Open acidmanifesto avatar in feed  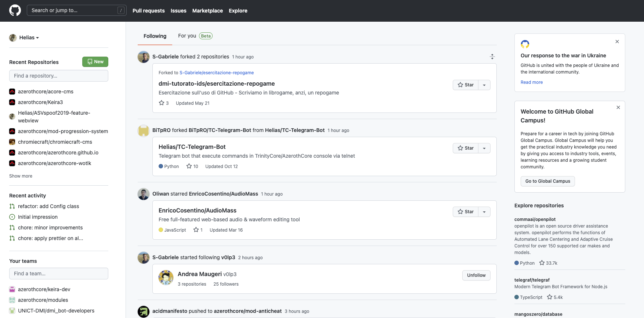[144, 311]
